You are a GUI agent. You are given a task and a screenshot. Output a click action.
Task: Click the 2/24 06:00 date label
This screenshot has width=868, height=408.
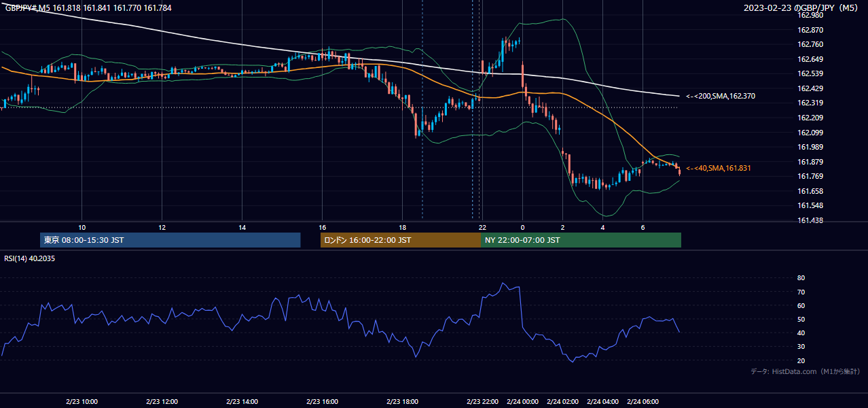643,402
